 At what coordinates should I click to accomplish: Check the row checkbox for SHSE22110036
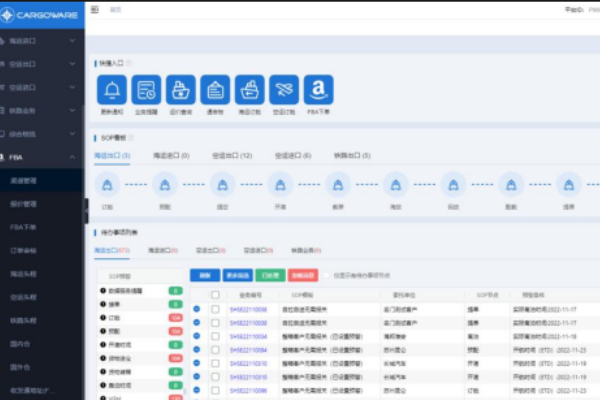[x=215, y=323]
